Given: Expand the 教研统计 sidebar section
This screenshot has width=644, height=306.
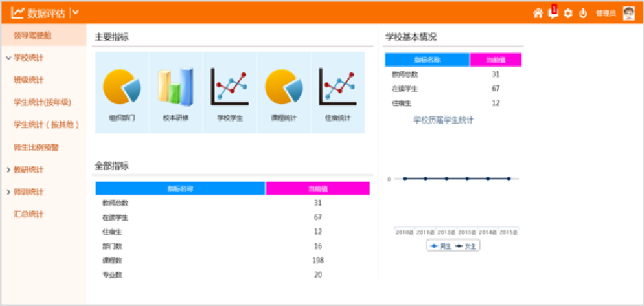Looking at the screenshot, I should coord(29,170).
